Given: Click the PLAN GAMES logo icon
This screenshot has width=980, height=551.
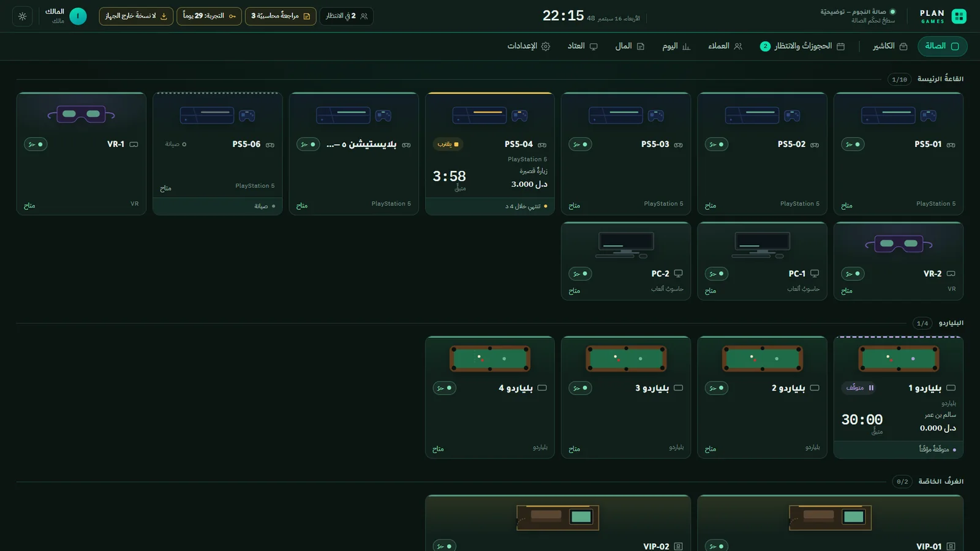Looking at the screenshot, I should [x=959, y=17].
